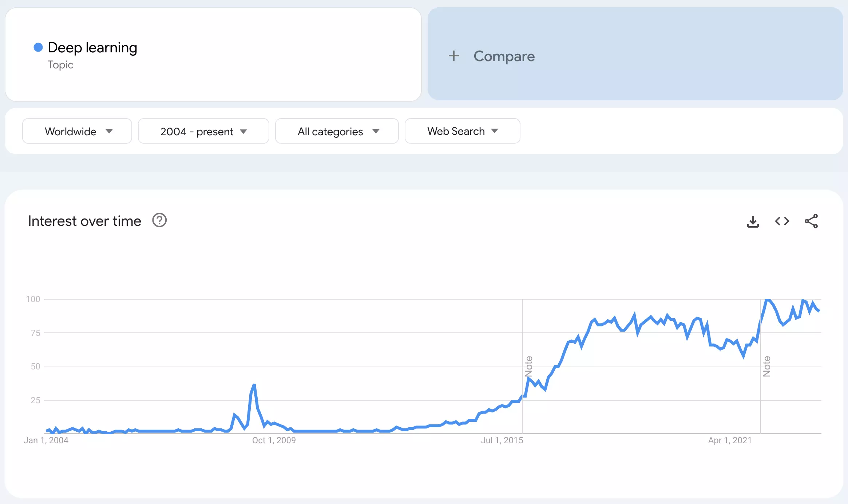This screenshot has width=848, height=504.
Task: Open the help icon beside Interest over time
Action: [159, 220]
